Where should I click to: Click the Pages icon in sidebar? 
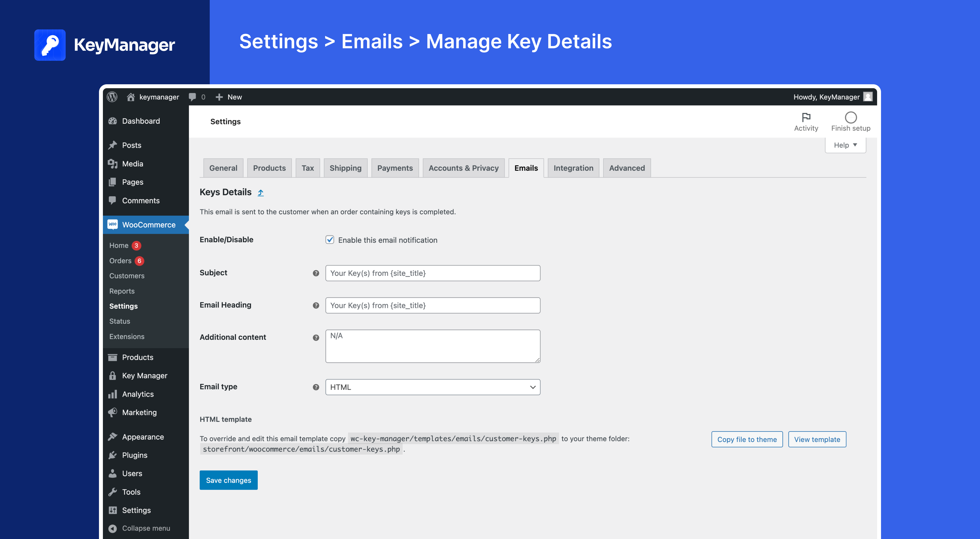click(113, 182)
